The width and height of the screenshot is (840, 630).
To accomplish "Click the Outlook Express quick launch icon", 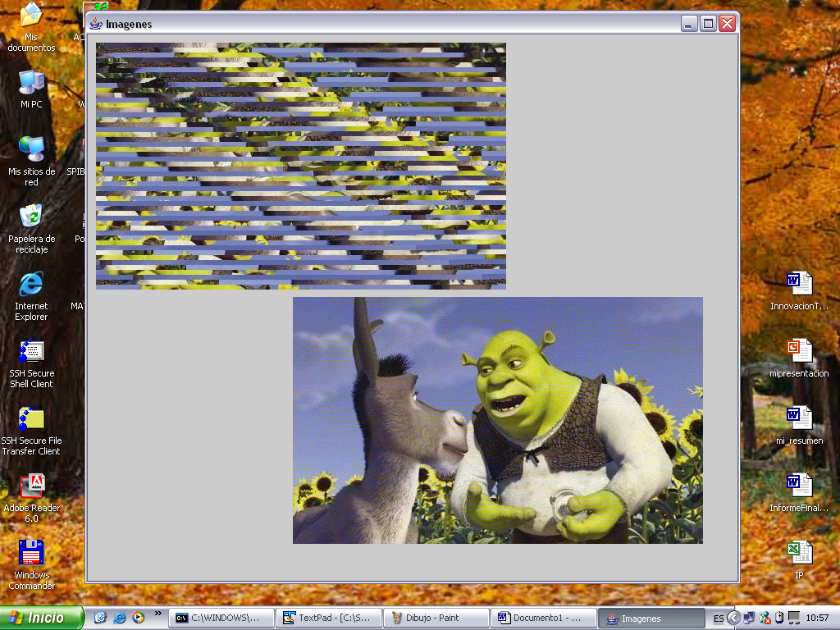I will pos(100,618).
